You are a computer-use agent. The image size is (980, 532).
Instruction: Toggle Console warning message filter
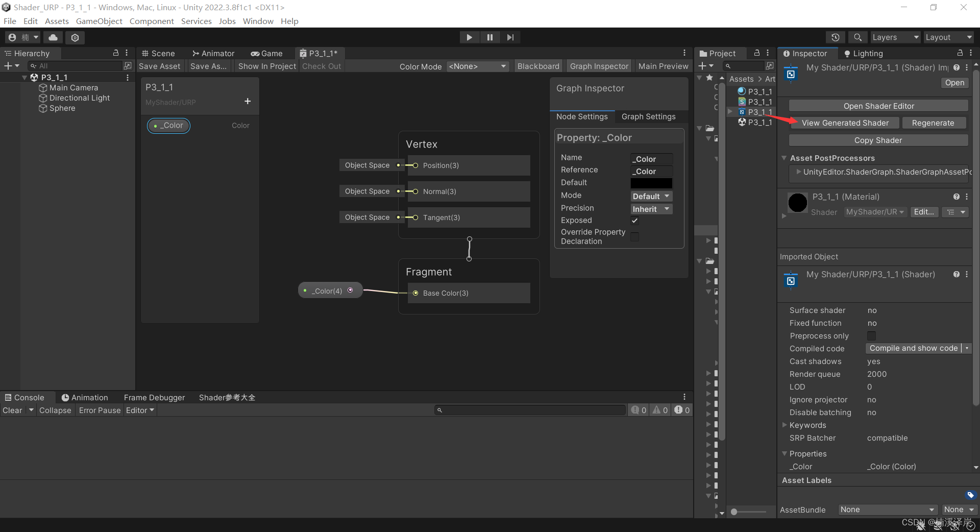(x=660, y=410)
